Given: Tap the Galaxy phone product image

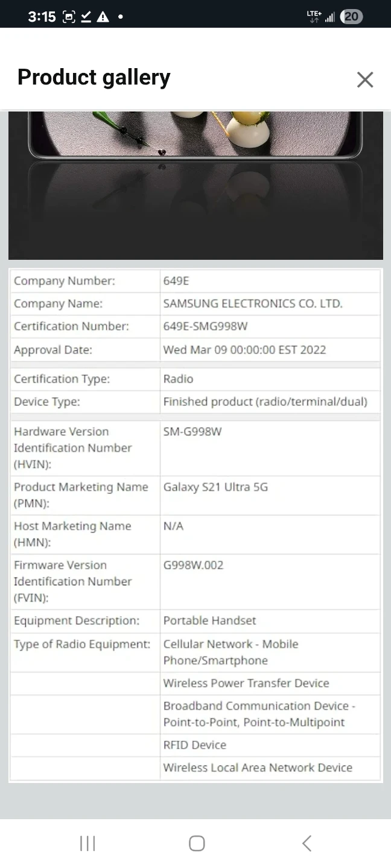Looking at the screenshot, I should pyautogui.click(x=195, y=185).
